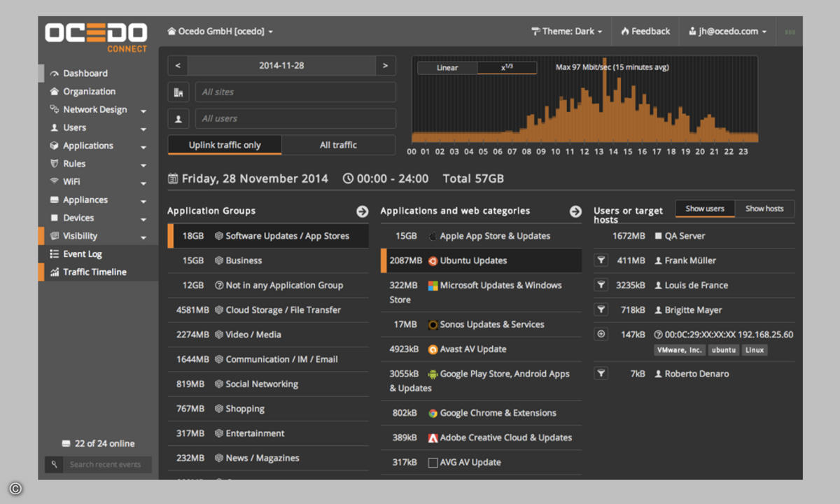Select Uplink traffic only
This screenshot has height=504, width=840.
click(x=225, y=145)
